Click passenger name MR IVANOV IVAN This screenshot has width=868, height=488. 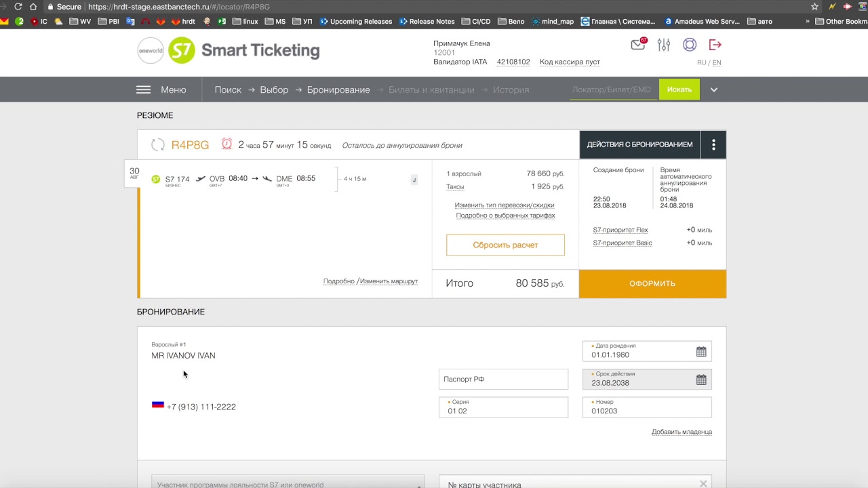(x=183, y=355)
